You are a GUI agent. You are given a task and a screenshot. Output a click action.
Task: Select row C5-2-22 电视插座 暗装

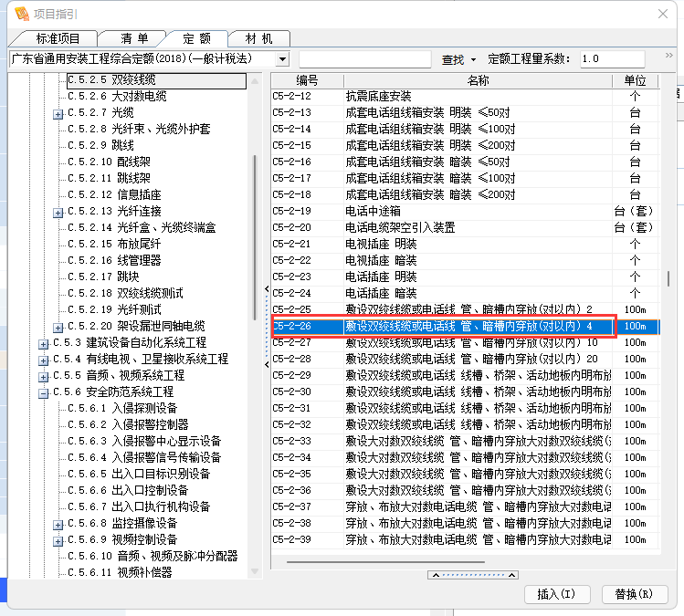(465, 261)
